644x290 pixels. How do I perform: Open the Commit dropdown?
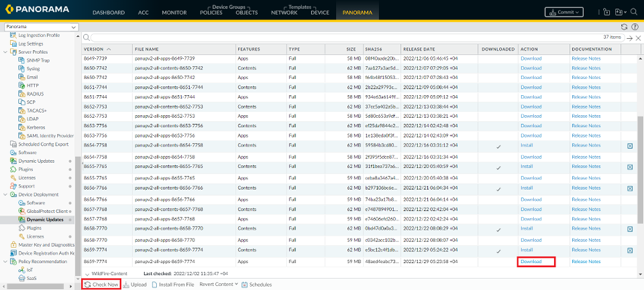[564, 12]
